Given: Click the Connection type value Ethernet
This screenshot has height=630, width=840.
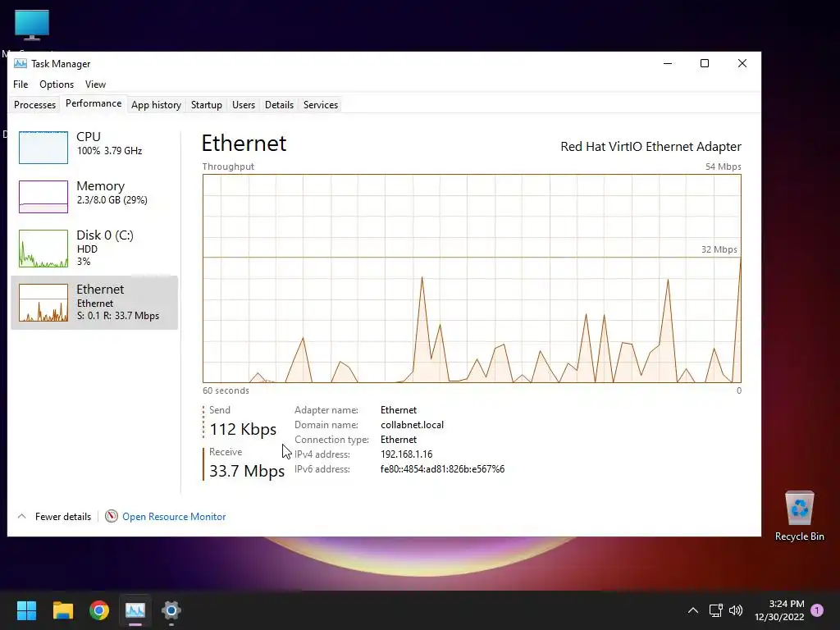Looking at the screenshot, I should (x=399, y=440).
